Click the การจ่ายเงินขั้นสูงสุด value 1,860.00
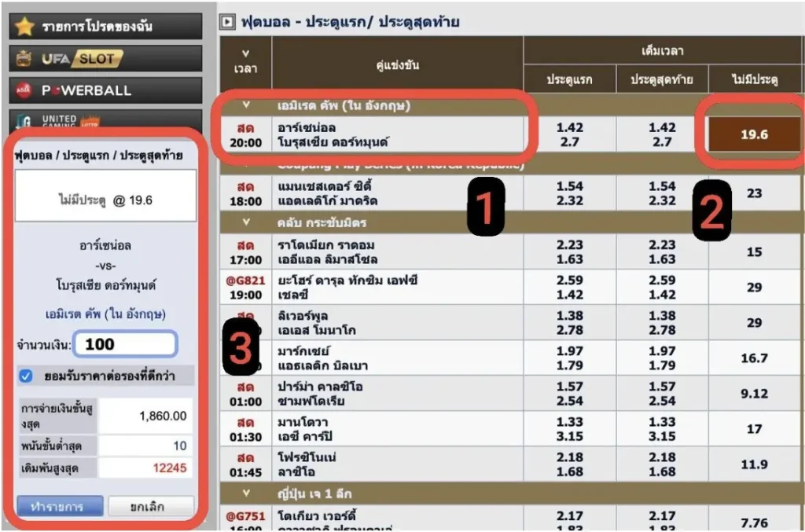The height and width of the screenshot is (532, 805). click(x=163, y=416)
